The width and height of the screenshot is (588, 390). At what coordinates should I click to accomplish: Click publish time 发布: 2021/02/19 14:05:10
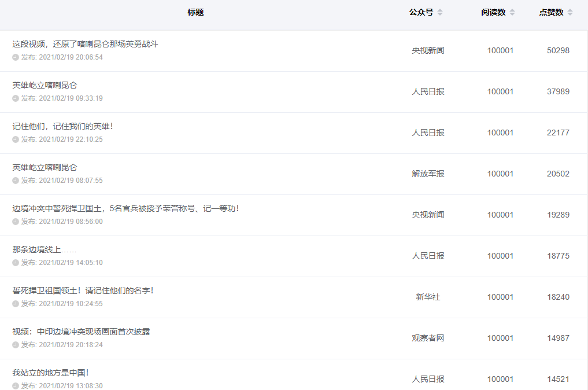point(62,263)
